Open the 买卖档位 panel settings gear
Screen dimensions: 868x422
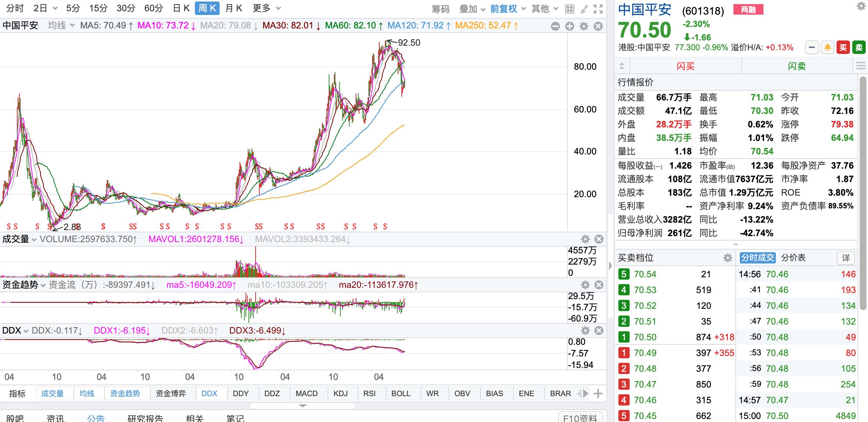[x=727, y=258]
